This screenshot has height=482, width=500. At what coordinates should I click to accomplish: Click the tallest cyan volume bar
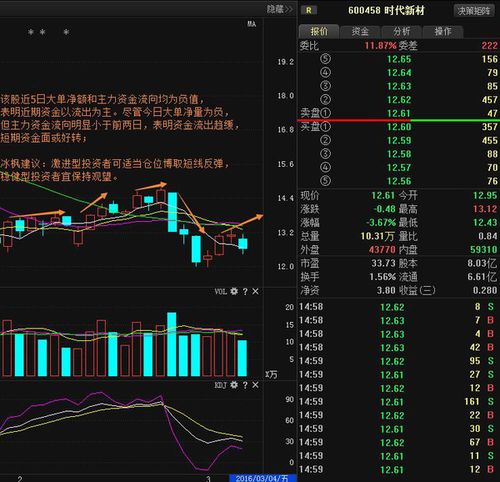click(172, 344)
